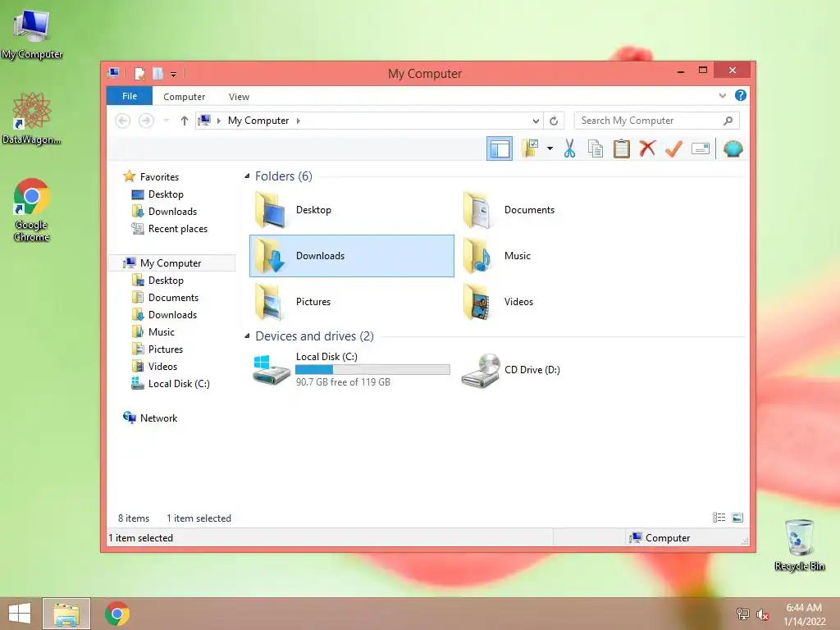The height and width of the screenshot is (630, 840).
Task: Open Documents under My Computer tree
Action: click(173, 297)
